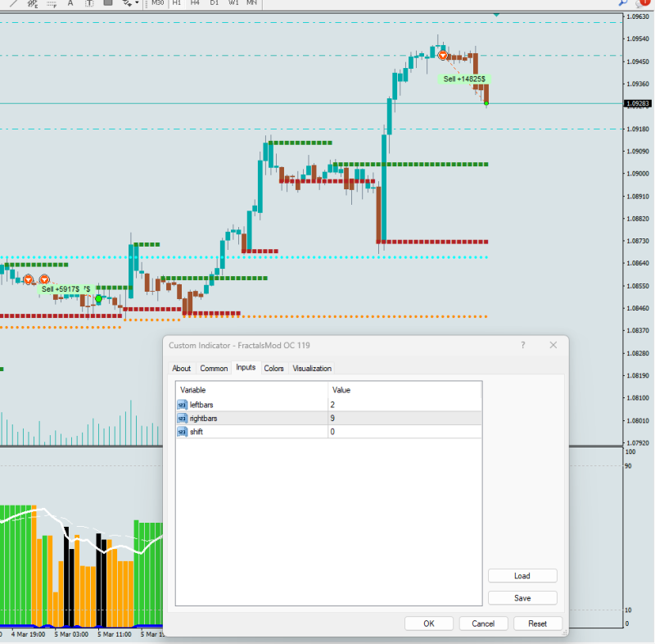
Task: Click the Reset button
Action: click(538, 624)
